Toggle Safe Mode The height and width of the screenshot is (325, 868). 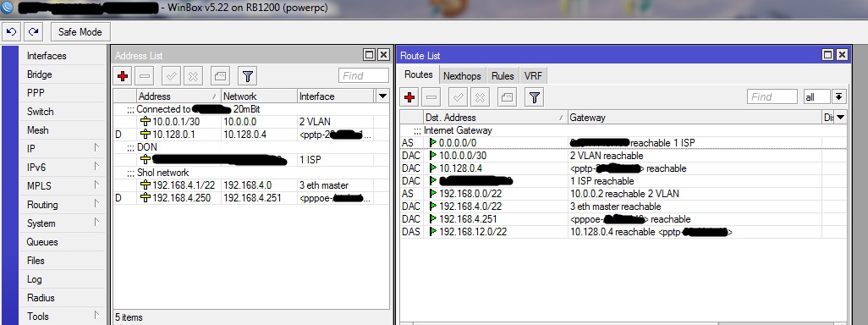tap(80, 31)
